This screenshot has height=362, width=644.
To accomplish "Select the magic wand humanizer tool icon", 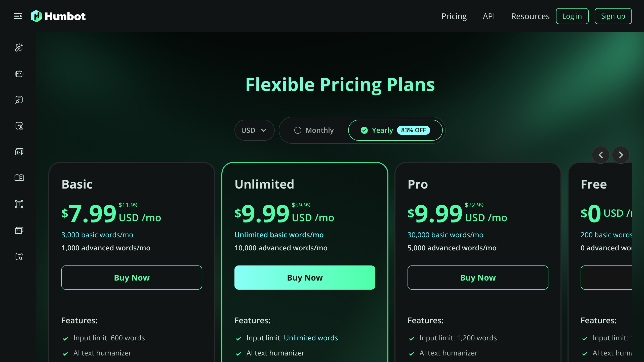I will click(x=19, y=48).
